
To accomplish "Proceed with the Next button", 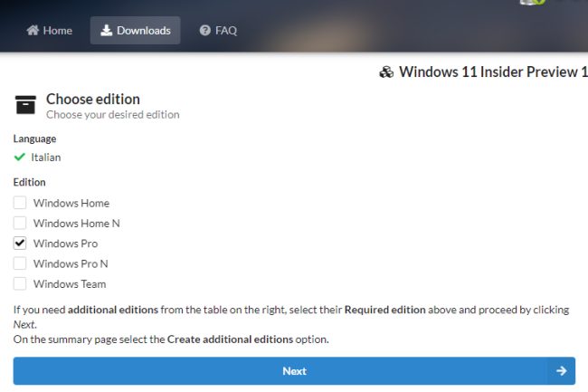I will pyautogui.click(x=294, y=371).
